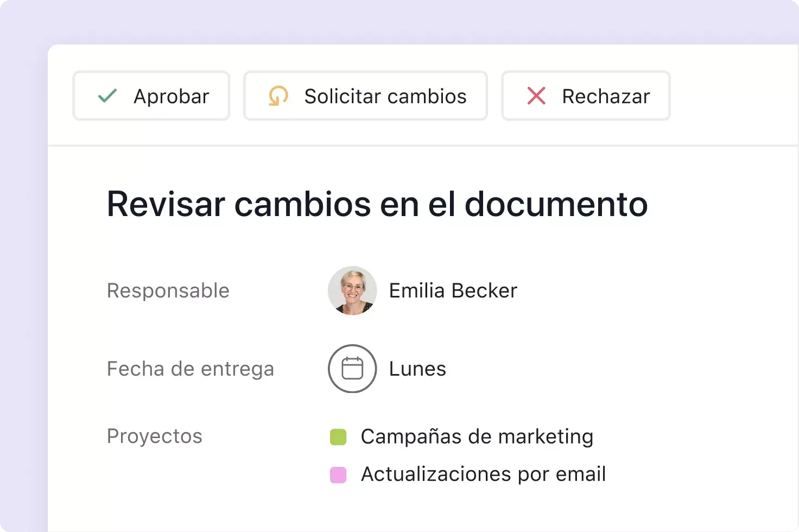Click the Fecha de entrega label

pos(191,369)
